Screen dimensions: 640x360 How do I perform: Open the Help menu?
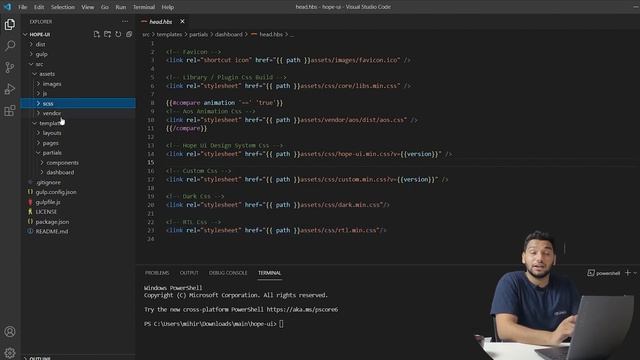coord(167,7)
